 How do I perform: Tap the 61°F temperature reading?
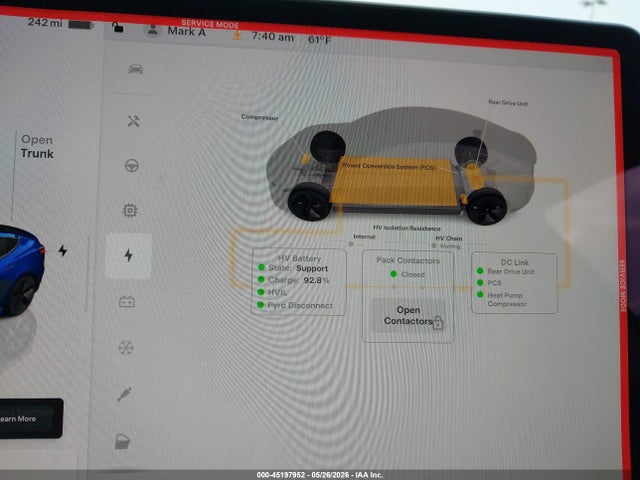click(320, 40)
